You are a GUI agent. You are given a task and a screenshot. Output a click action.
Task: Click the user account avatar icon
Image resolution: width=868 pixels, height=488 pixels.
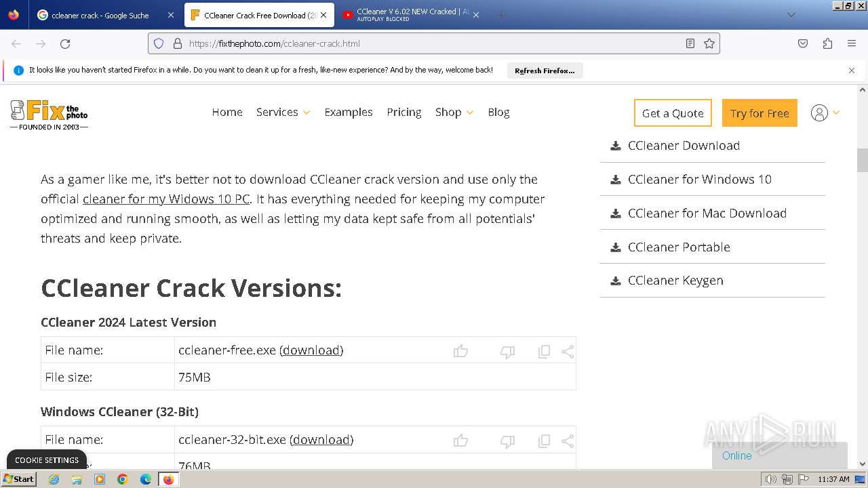(x=819, y=113)
